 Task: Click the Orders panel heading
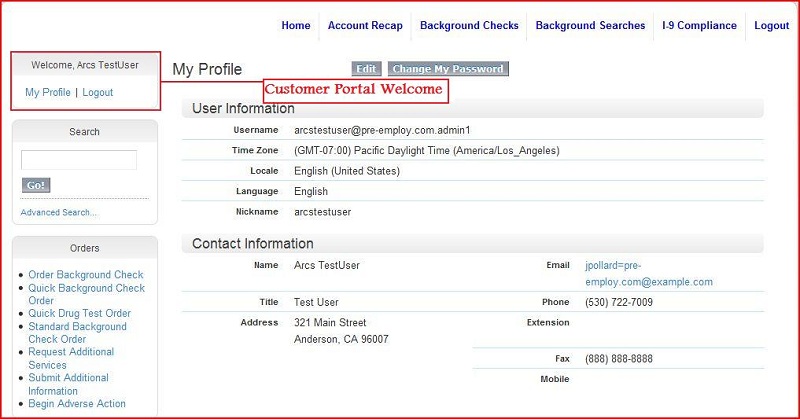point(85,248)
